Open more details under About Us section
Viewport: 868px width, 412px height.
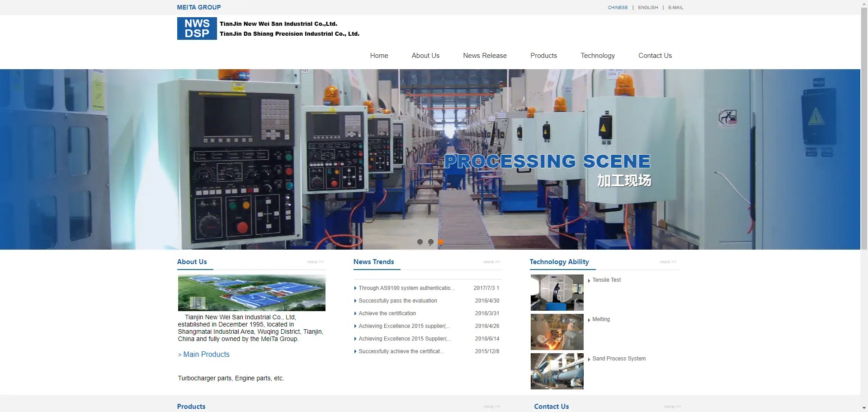[315, 262]
